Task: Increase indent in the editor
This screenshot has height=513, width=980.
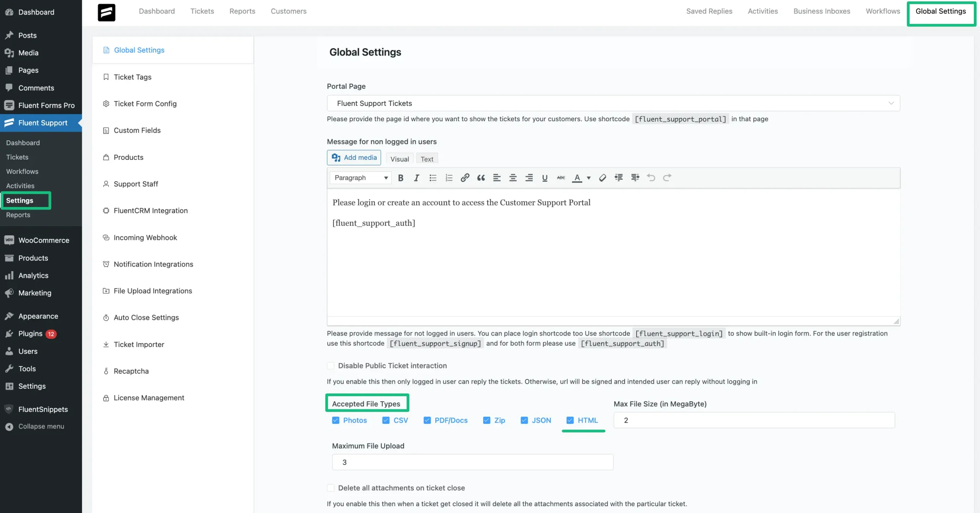Action: 635,178
